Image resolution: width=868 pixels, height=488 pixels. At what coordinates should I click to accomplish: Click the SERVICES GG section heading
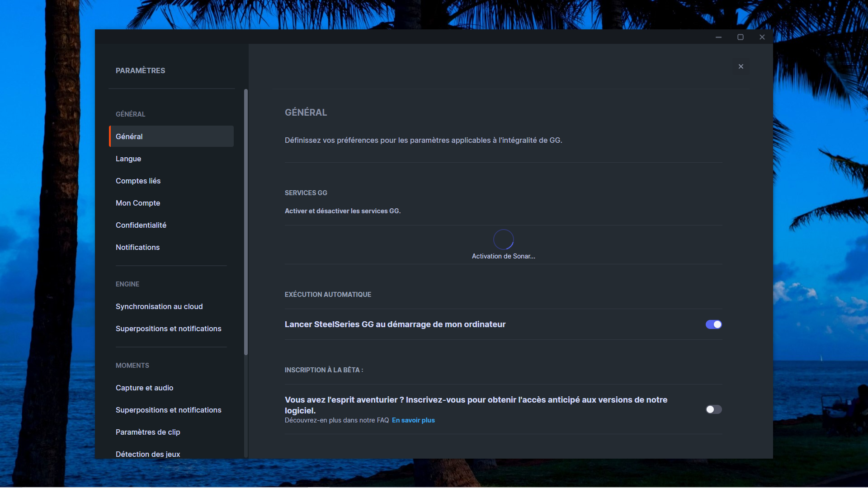tap(306, 193)
